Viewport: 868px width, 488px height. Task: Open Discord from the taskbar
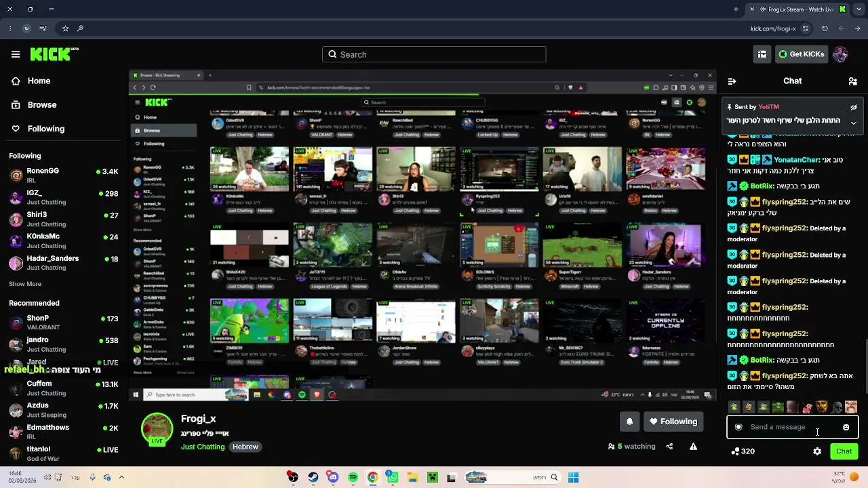(x=333, y=477)
